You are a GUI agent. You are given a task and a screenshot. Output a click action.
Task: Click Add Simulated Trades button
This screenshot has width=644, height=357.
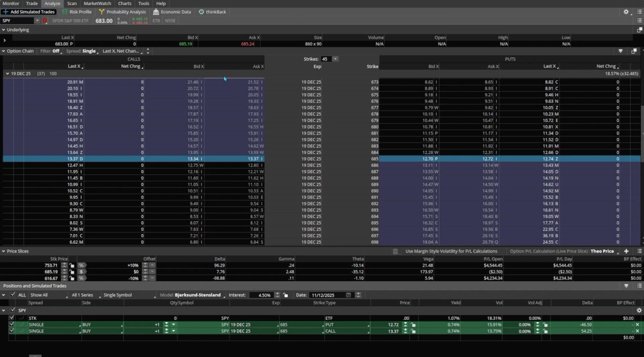click(x=29, y=12)
